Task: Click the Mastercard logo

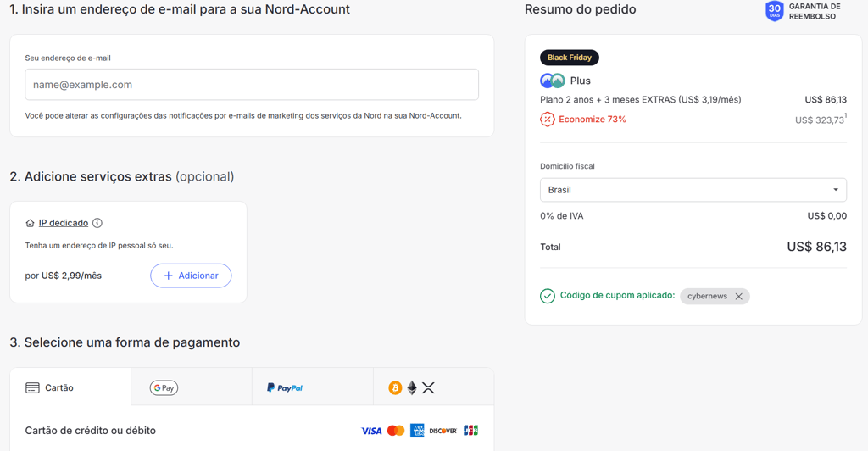Action: 396,431
